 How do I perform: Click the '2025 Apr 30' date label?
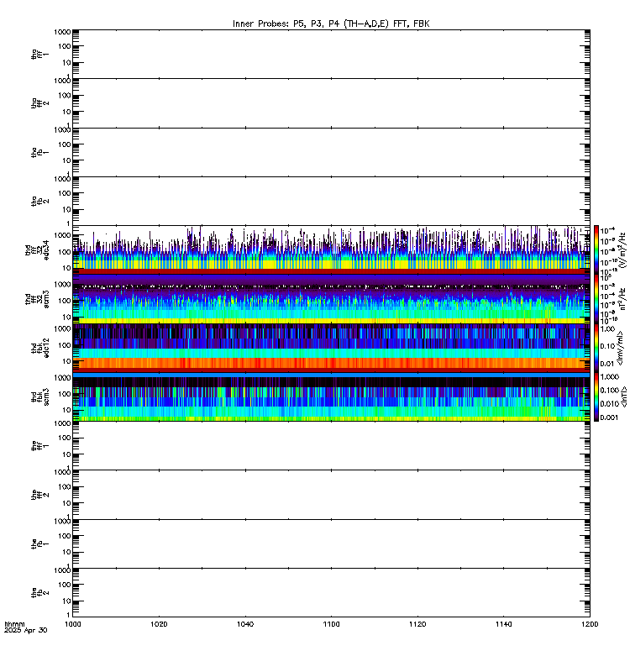(26, 630)
